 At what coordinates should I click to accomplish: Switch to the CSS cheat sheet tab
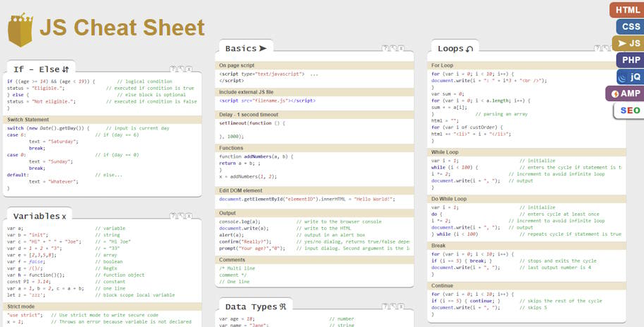pyautogui.click(x=629, y=27)
